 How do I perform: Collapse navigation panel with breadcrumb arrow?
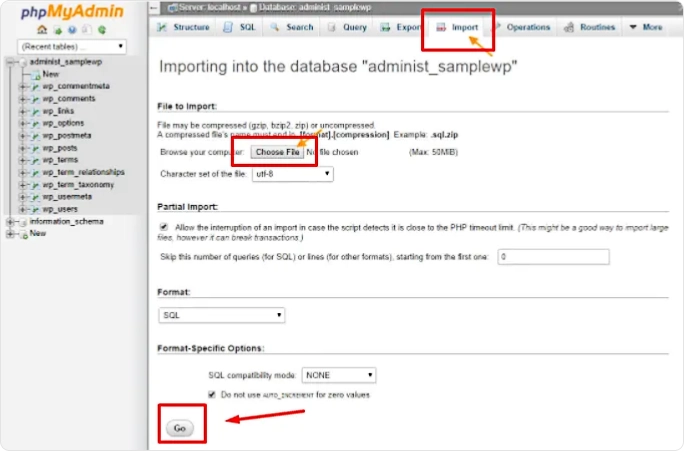point(154,7)
